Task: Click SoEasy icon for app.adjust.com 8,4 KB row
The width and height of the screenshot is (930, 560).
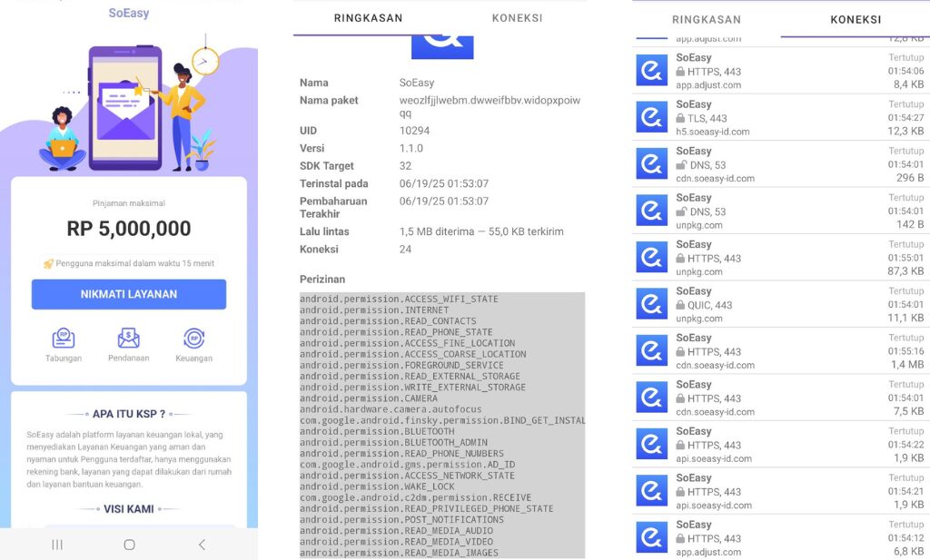Action: pos(652,71)
